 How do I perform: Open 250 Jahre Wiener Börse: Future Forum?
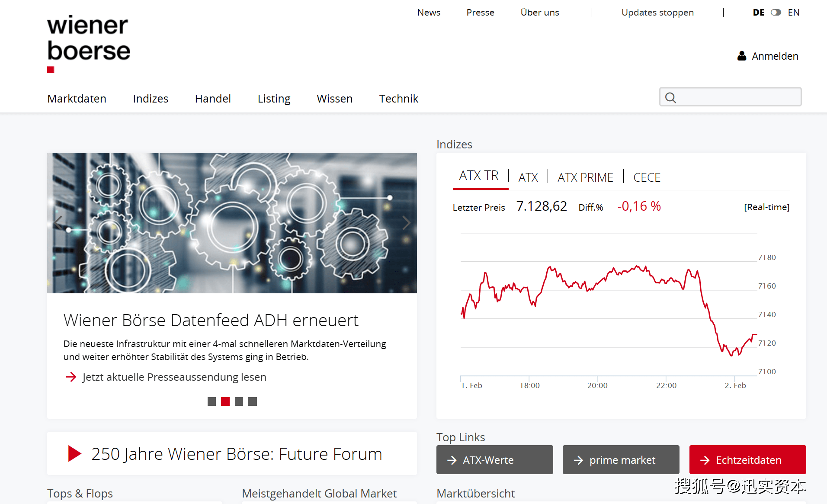coord(237,454)
